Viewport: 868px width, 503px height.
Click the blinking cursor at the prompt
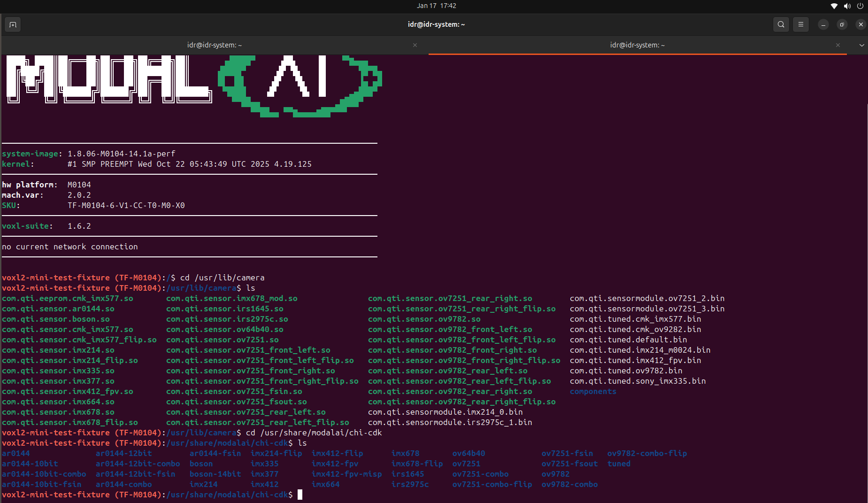click(300, 495)
